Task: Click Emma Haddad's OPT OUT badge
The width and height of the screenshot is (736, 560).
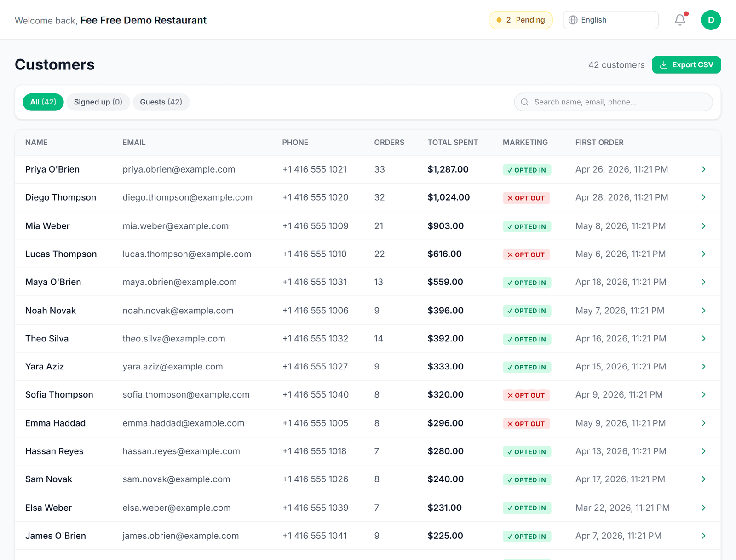Action: pyautogui.click(x=526, y=424)
